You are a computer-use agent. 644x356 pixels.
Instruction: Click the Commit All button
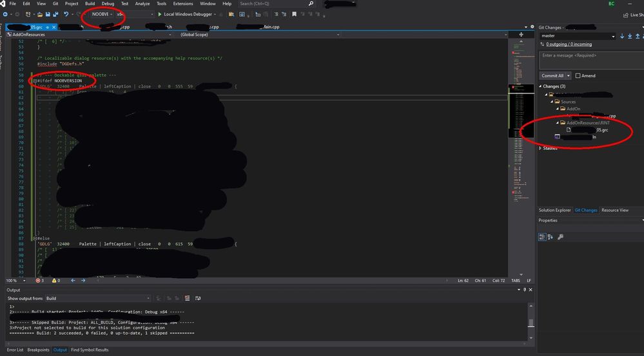click(x=552, y=75)
